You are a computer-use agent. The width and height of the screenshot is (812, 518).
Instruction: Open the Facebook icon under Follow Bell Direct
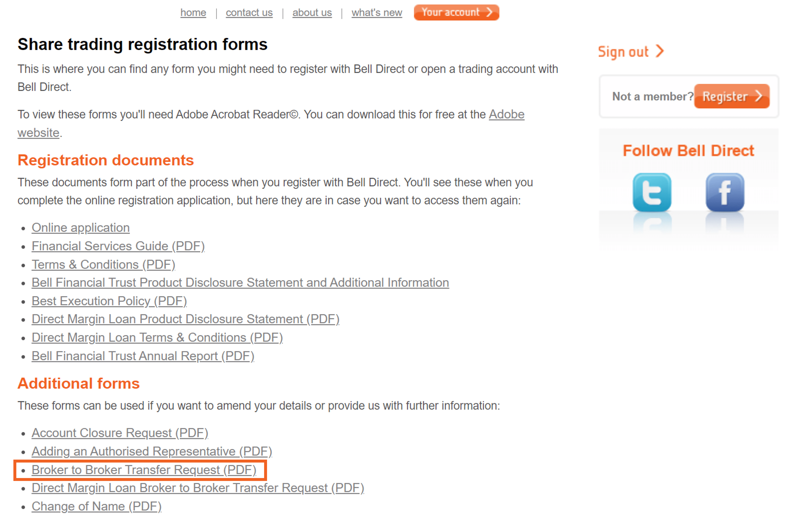pyautogui.click(x=725, y=193)
